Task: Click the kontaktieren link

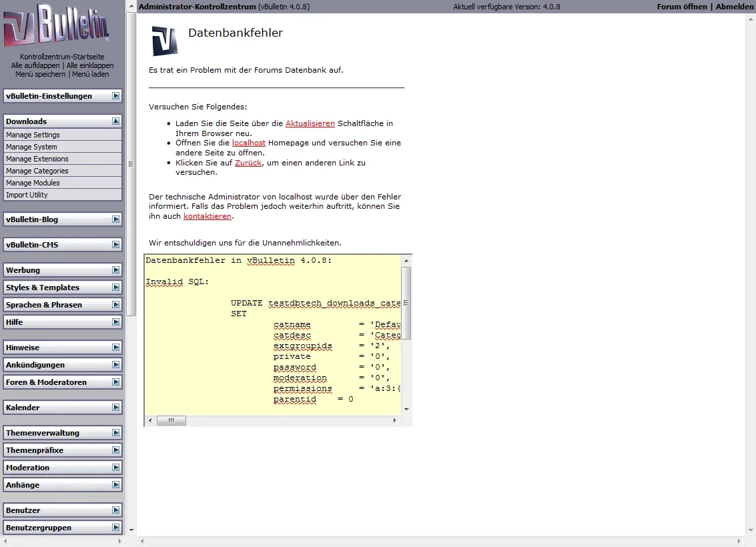Action: [208, 216]
